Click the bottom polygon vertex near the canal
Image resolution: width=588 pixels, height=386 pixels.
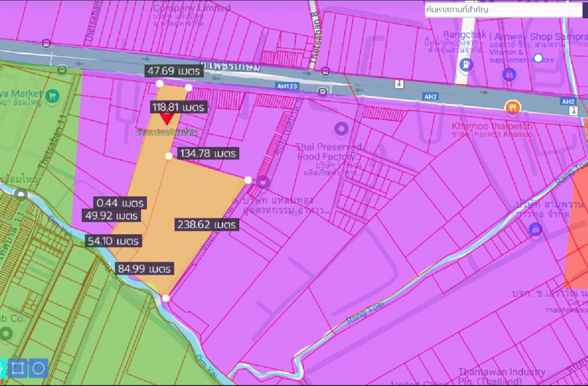pyautogui.click(x=166, y=299)
